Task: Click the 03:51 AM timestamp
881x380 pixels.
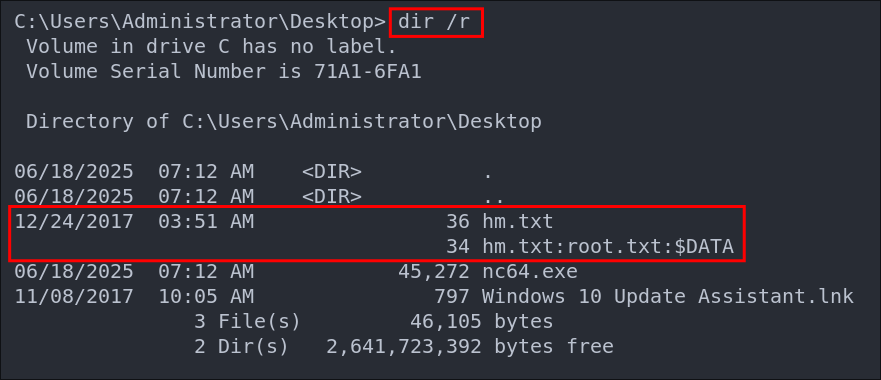Action: [206, 221]
